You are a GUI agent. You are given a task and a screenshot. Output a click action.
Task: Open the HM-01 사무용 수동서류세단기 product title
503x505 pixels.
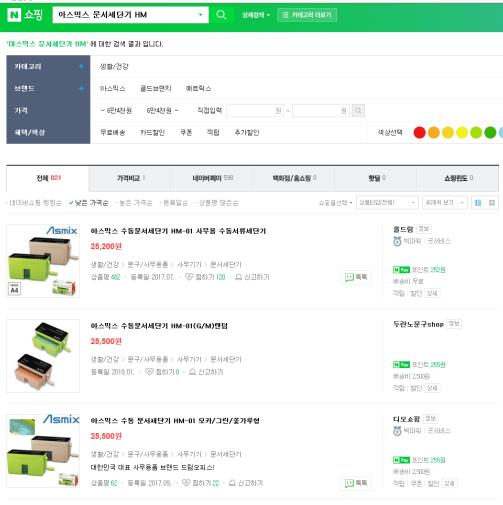178,231
